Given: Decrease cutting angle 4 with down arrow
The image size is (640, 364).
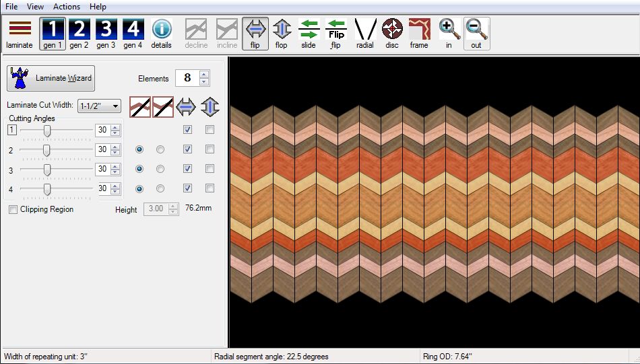Looking at the screenshot, I should coord(115,192).
